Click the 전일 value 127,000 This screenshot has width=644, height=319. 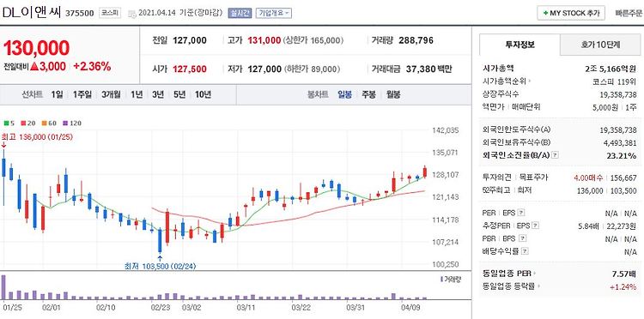pyautogui.click(x=190, y=40)
